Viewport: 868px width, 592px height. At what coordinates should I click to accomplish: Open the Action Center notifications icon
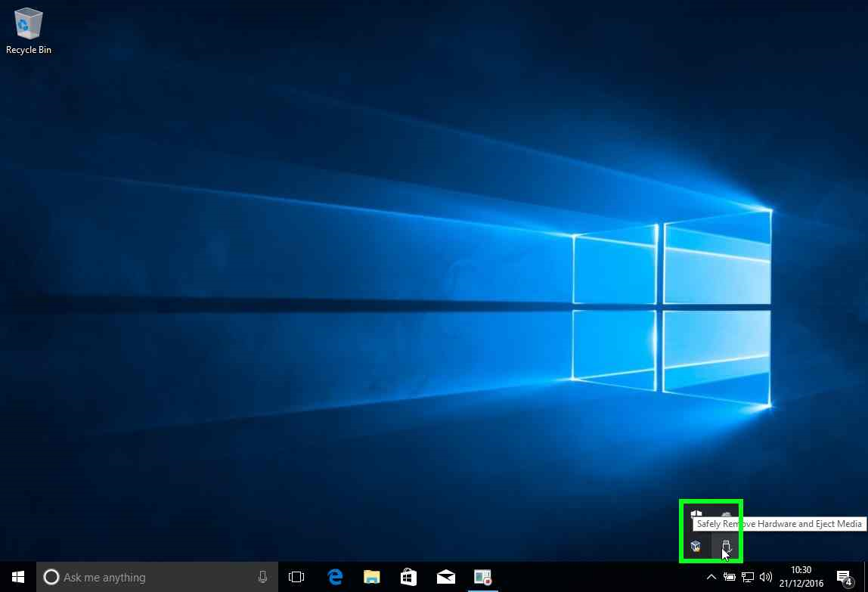(x=844, y=577)
